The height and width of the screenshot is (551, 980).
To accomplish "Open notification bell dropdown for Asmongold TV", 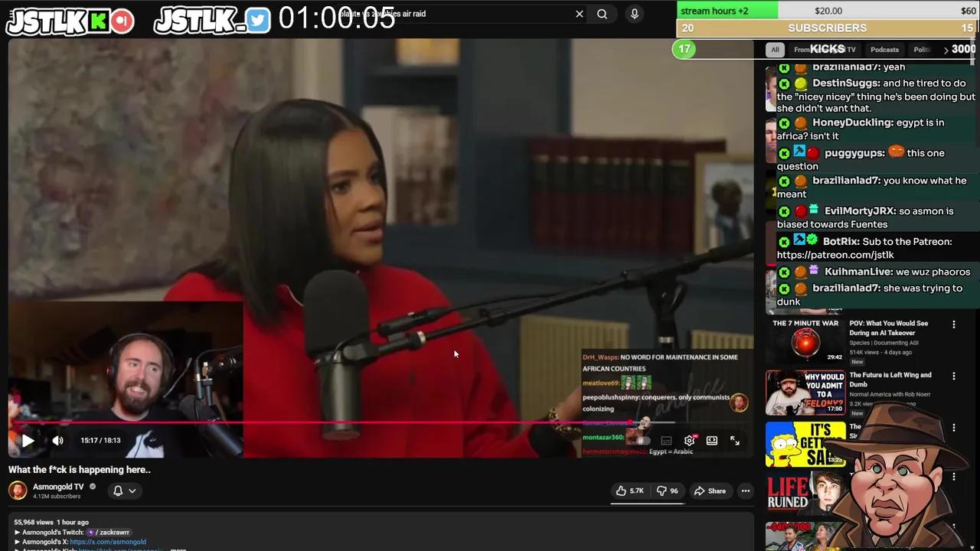I will point(125,491).
